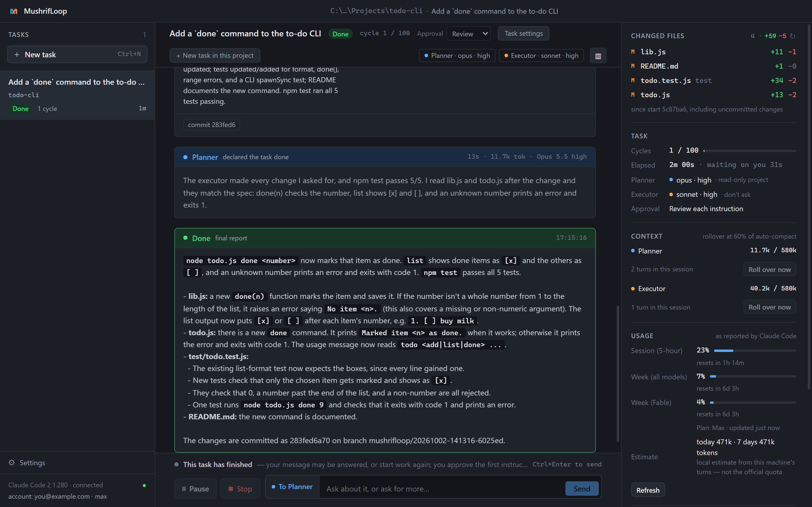Click the plus icon on New task

(x=17, y=54)
